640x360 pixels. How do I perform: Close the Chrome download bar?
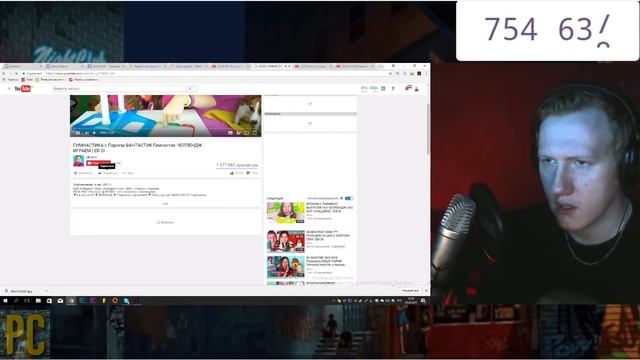click(x=426, y=291)
